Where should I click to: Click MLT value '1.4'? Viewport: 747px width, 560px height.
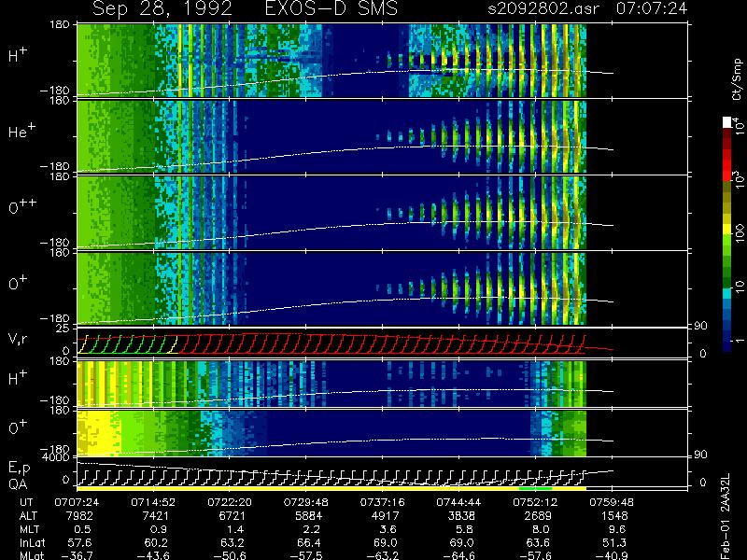click(x=235, y=529)
